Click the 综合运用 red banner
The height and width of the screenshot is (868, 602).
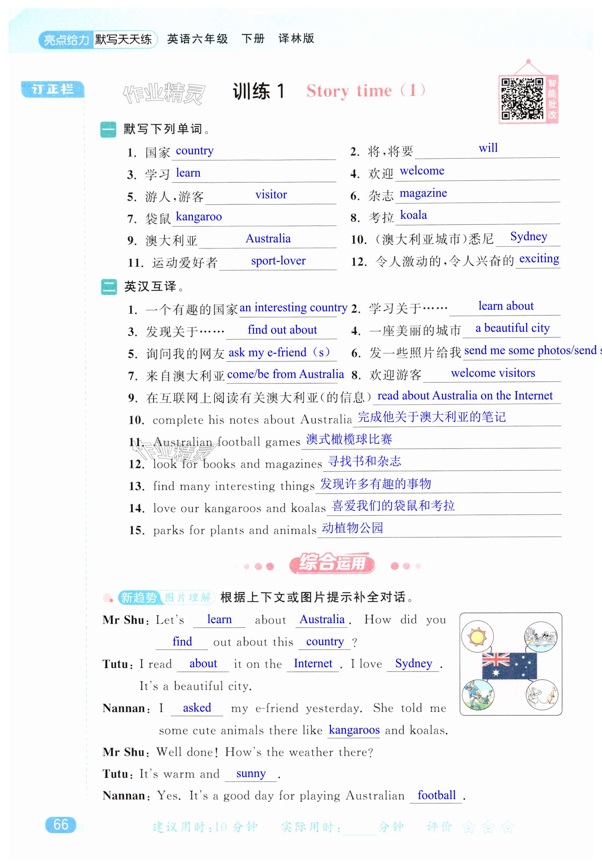pyautogui.click(x=332, y=564)
